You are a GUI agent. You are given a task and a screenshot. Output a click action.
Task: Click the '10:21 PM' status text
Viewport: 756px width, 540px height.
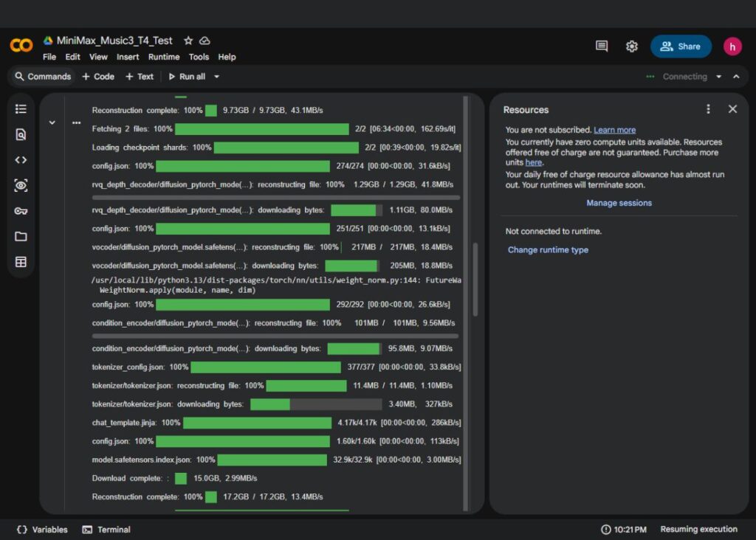[630, 530]
